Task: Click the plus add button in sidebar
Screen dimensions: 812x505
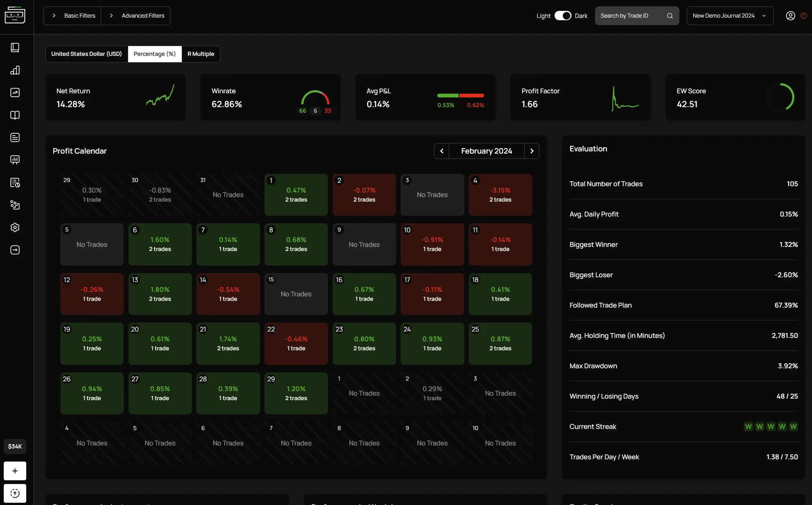Action: pyautogui.click(x=15, y=471)
